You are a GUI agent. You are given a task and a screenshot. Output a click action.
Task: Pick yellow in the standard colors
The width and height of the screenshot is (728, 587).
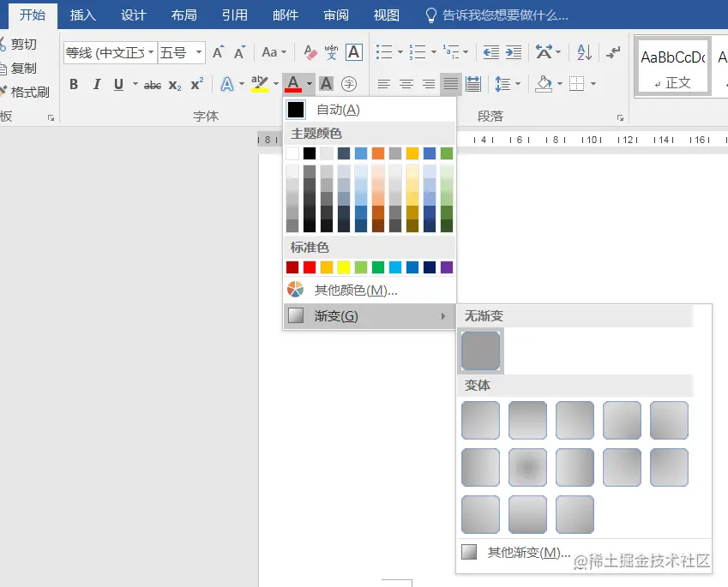coord(344,267)
